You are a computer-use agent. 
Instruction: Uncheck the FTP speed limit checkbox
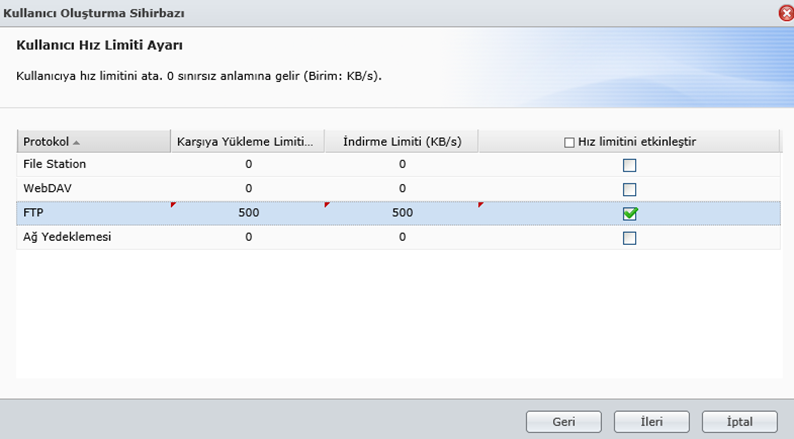pyautogui.click(x=629, y=214)
